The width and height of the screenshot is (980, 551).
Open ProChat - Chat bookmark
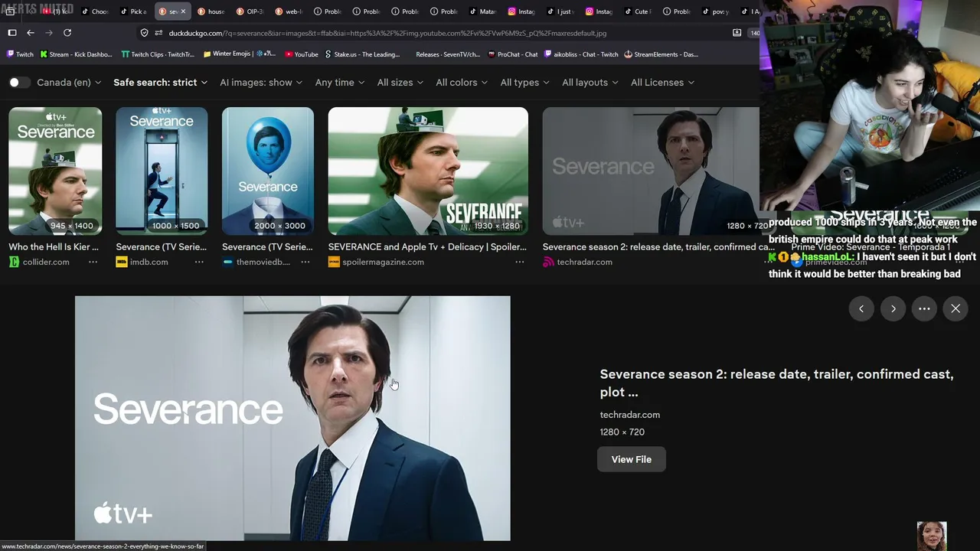(x=513, y=54)
